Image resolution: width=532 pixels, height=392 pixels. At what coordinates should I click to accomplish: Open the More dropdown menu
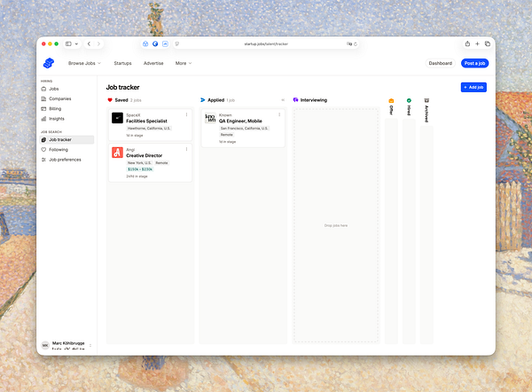(184, 63)
